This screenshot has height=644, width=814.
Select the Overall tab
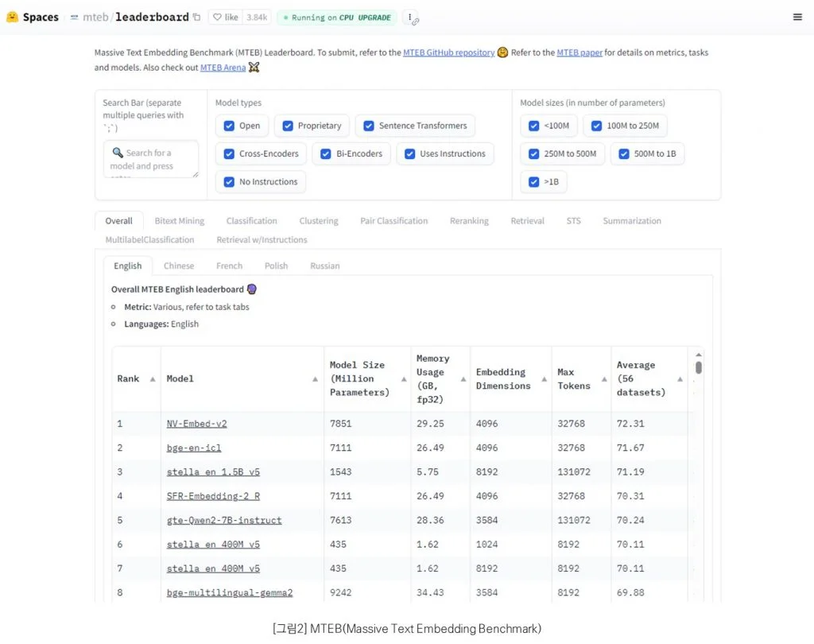(119, 221)
